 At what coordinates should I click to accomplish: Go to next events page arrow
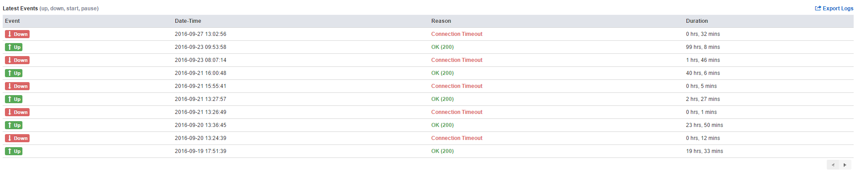(x=845, y=165)
